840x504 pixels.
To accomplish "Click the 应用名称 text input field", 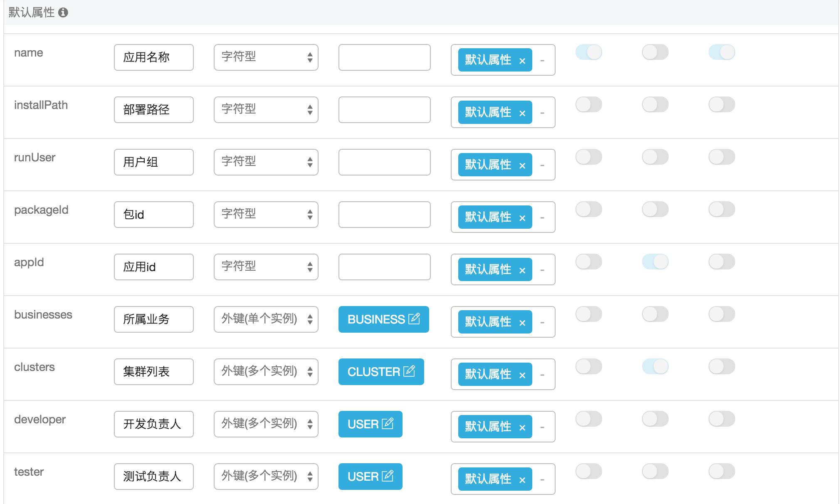I will (153, 57).
